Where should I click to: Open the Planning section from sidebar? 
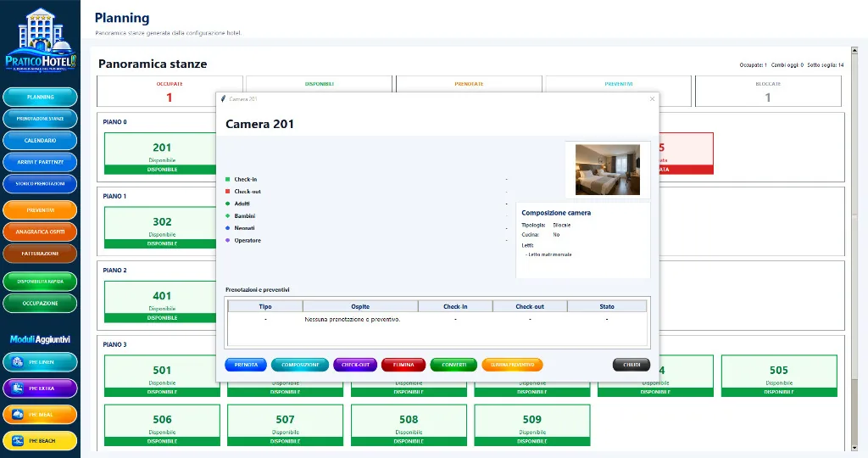coord(40,97)
